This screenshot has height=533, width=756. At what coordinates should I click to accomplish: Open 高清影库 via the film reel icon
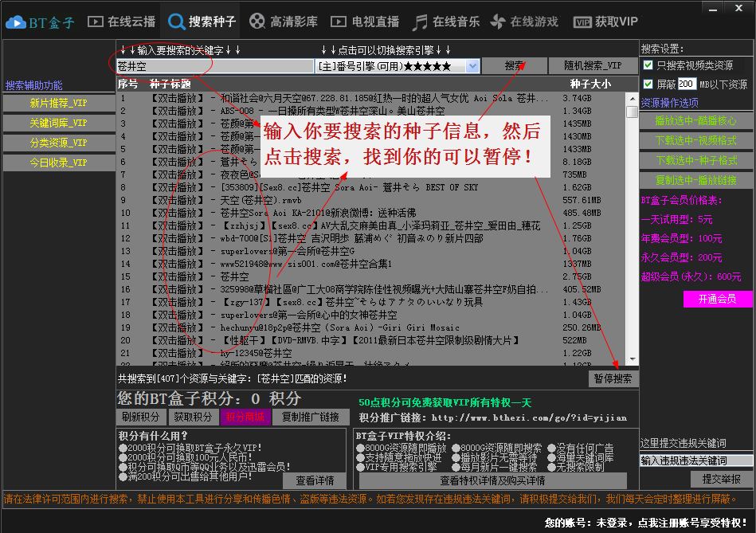coord(257,22)
